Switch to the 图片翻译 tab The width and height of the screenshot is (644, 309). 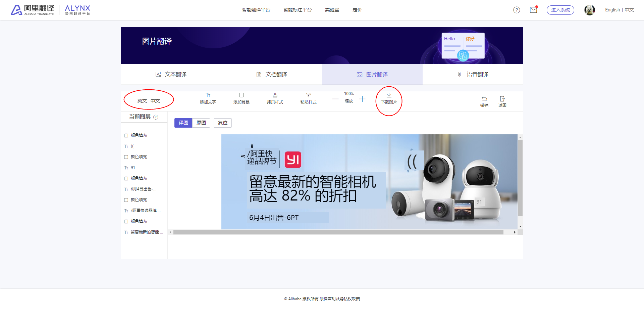372,74
